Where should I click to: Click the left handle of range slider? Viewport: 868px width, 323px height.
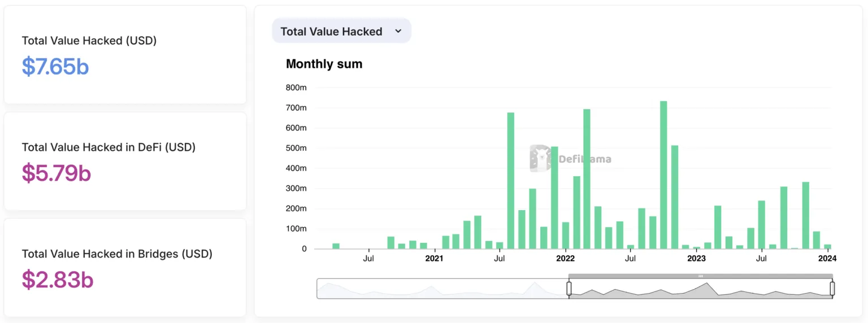569,289
